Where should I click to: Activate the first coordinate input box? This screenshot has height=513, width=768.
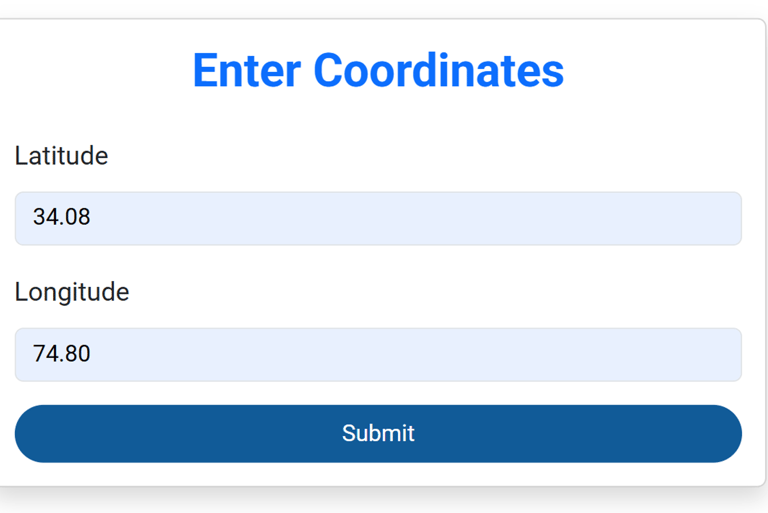click(378, 218)
